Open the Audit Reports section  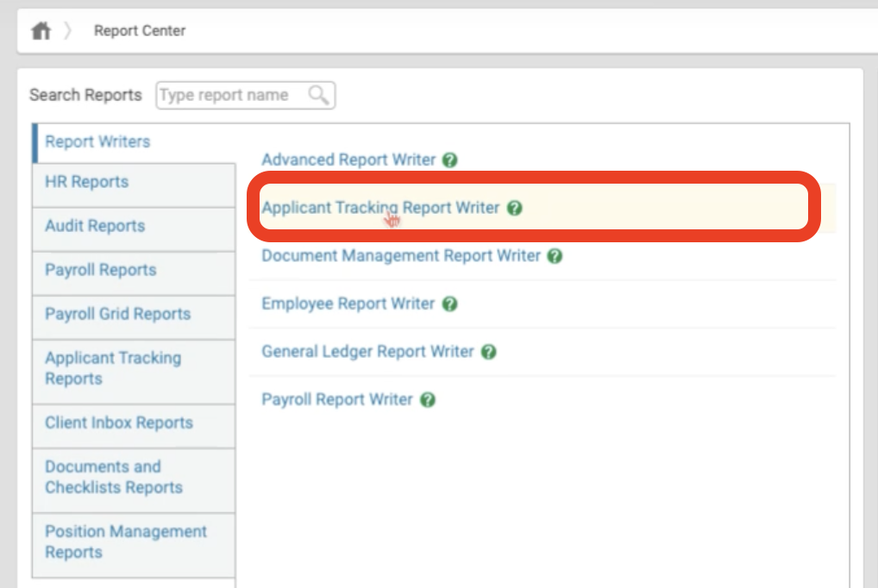94,226
